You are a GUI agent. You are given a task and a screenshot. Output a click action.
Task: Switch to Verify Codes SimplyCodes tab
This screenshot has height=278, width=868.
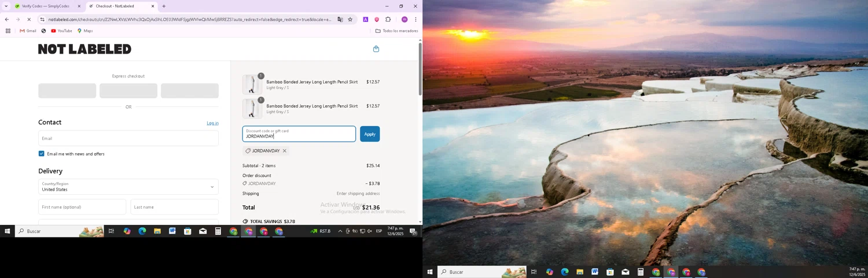(46, 6)
